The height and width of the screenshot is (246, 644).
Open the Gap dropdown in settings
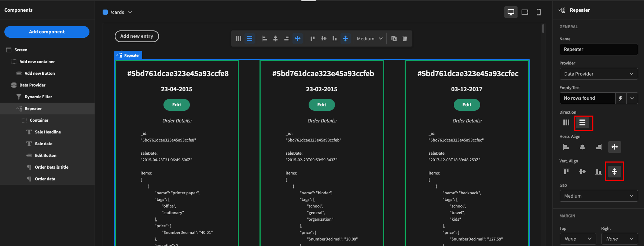point(599,196)
